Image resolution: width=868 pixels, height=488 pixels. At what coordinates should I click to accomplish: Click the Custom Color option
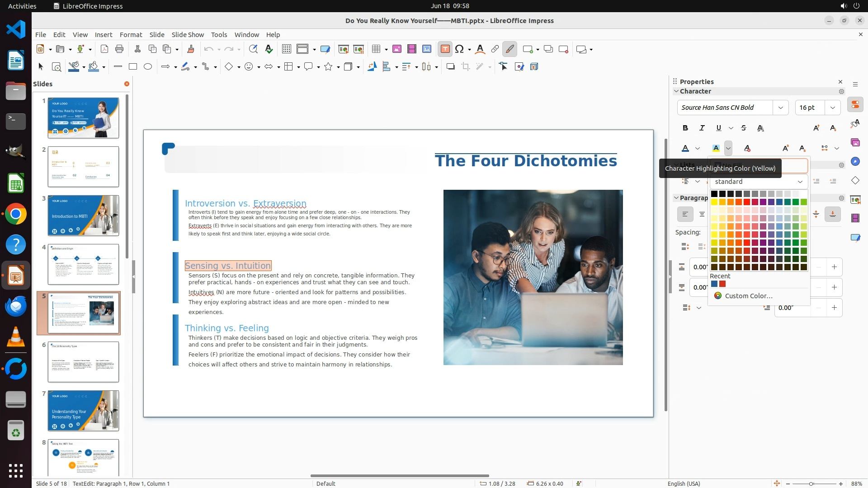748,296
